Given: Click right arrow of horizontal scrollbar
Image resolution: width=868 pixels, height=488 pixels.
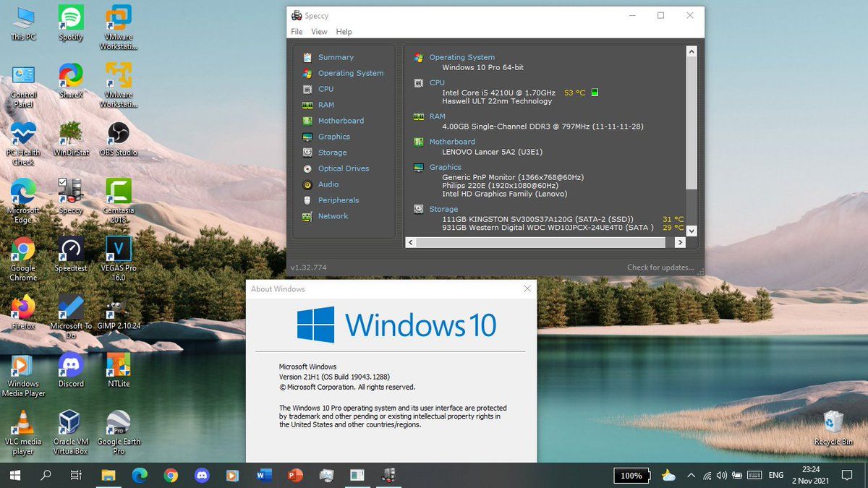Looking at the screenshot, I should coord(679,243).
